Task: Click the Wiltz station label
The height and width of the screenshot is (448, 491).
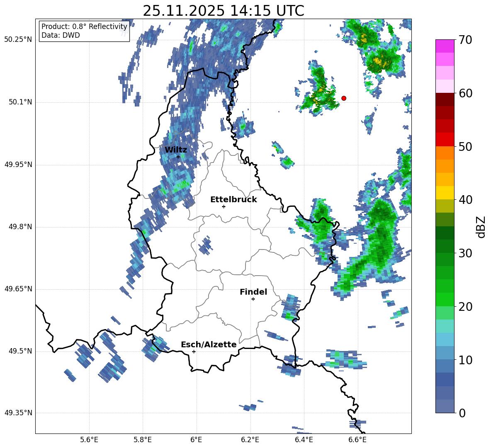Action: pos(176,150)
